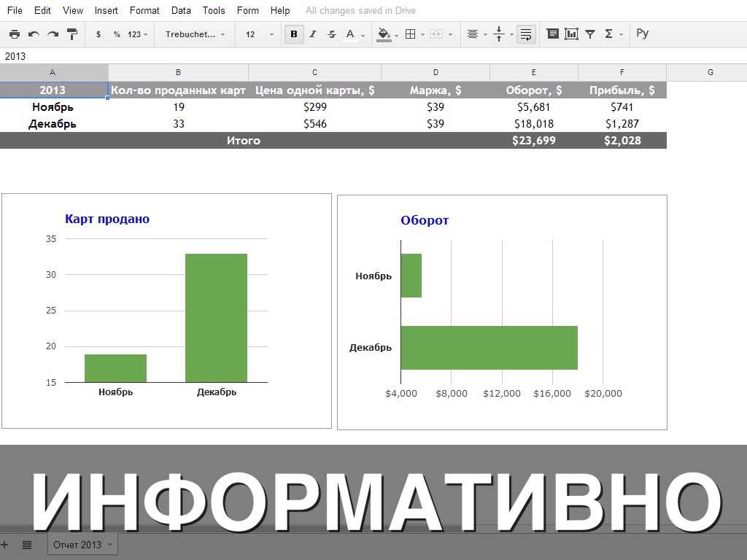This screenshot has height=560, width=747.
Task: Click the Functions sigma icon
Action: point(608,34)
